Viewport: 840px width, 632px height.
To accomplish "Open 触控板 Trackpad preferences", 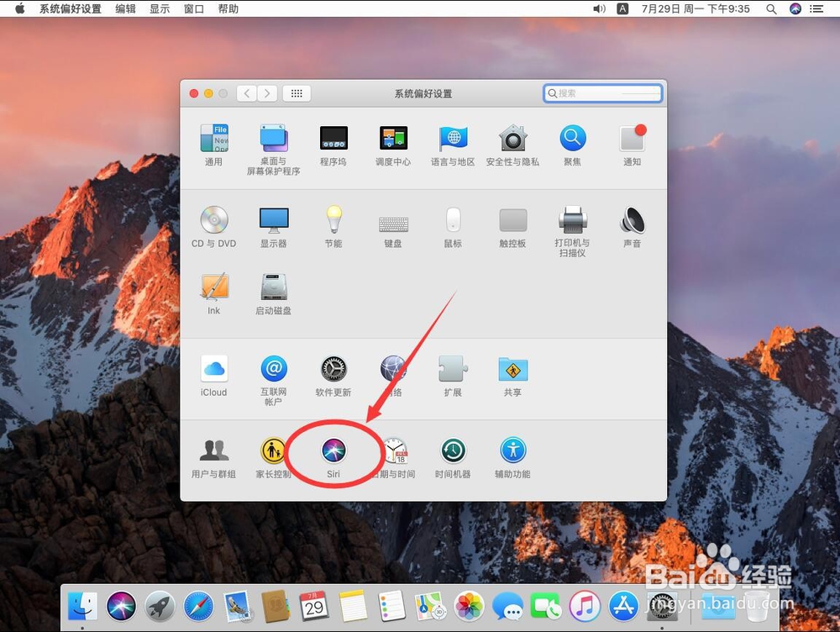I will (x=512, y=228).
